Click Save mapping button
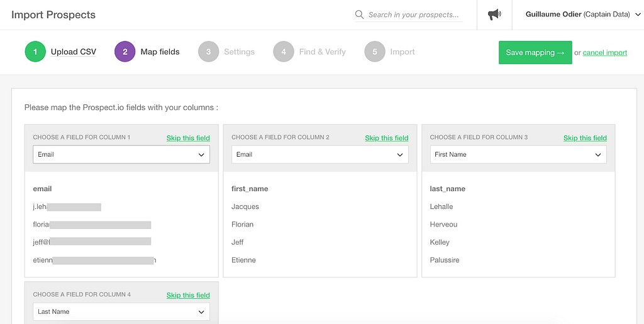Image resolution: width=644 pixels, height=324 pixels. [535, 53]
